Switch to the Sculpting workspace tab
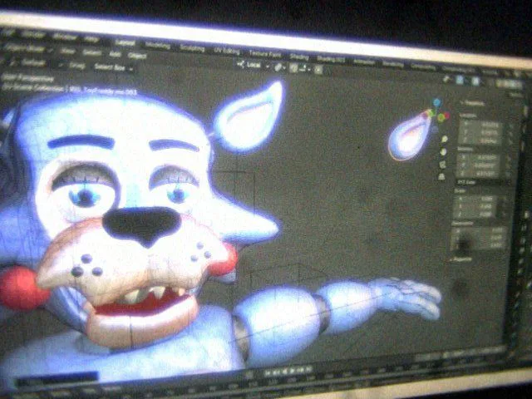532x399 pixels. pos(192,48)
